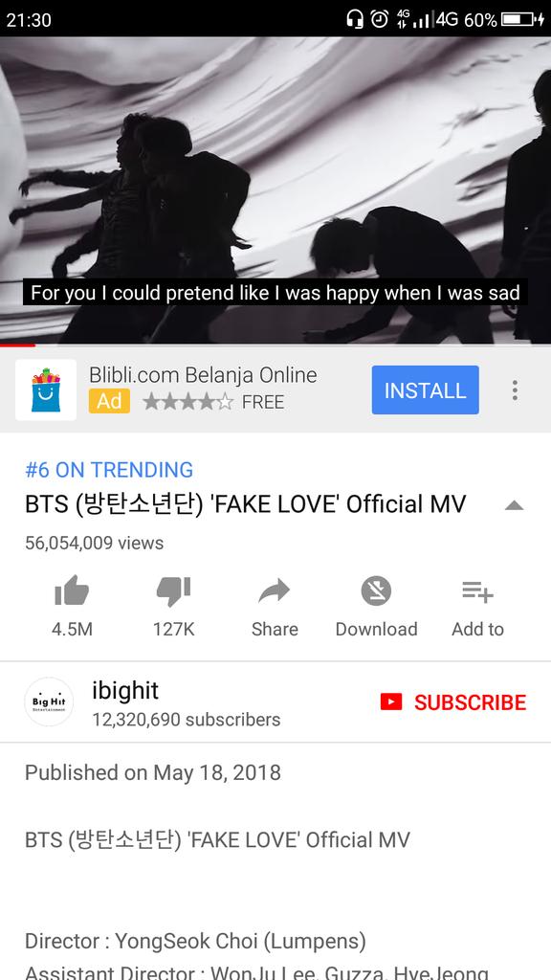Tap the Share arrow icon

pyautogui.click(x=275, y=590)
